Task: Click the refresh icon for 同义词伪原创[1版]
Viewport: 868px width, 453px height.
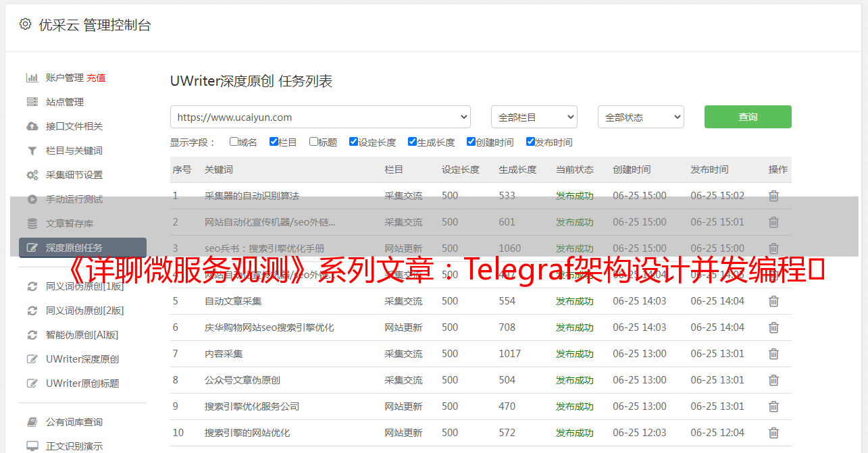Action: click(32, 286)
